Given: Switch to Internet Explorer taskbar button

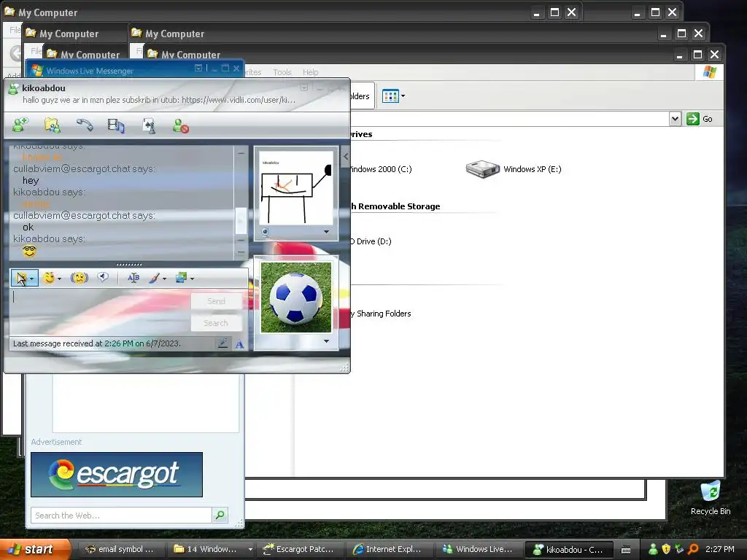Looking at the screenshot, I should [x=388, y=549].
